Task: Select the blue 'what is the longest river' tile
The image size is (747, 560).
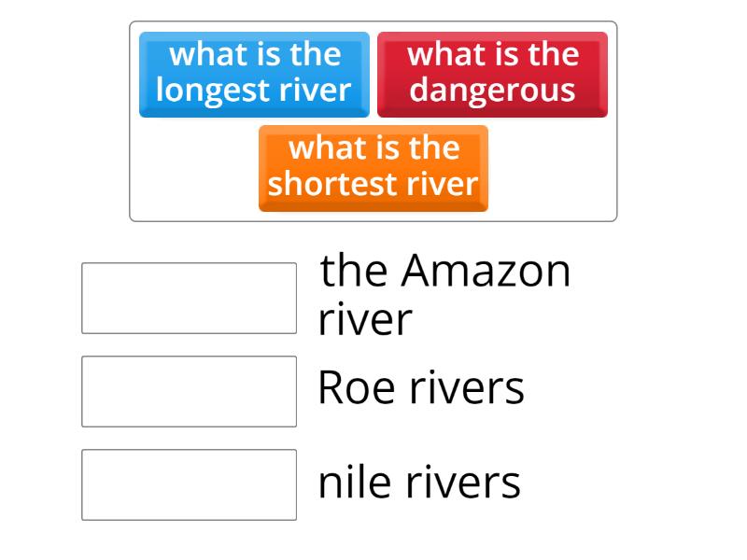Action: point(254,75)
